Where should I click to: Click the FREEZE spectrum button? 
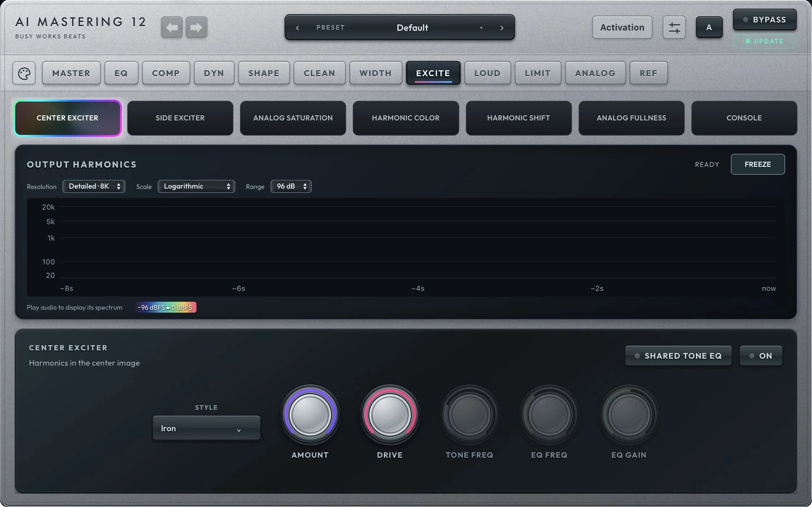pos(758,164)
